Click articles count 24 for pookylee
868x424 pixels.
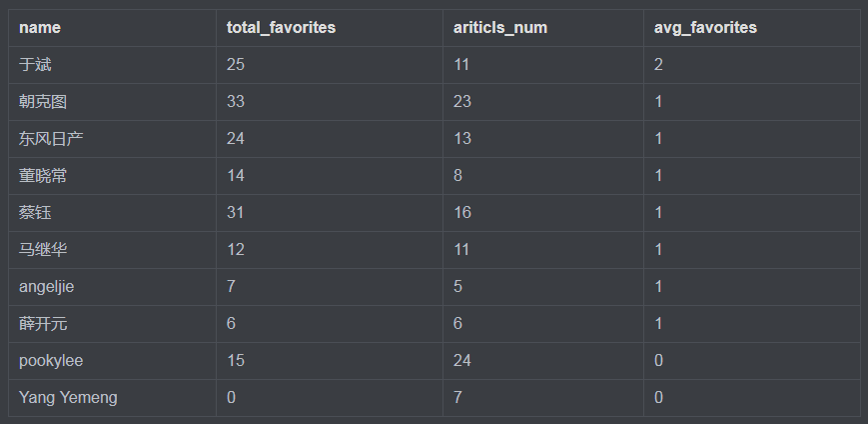coord(462,361)
